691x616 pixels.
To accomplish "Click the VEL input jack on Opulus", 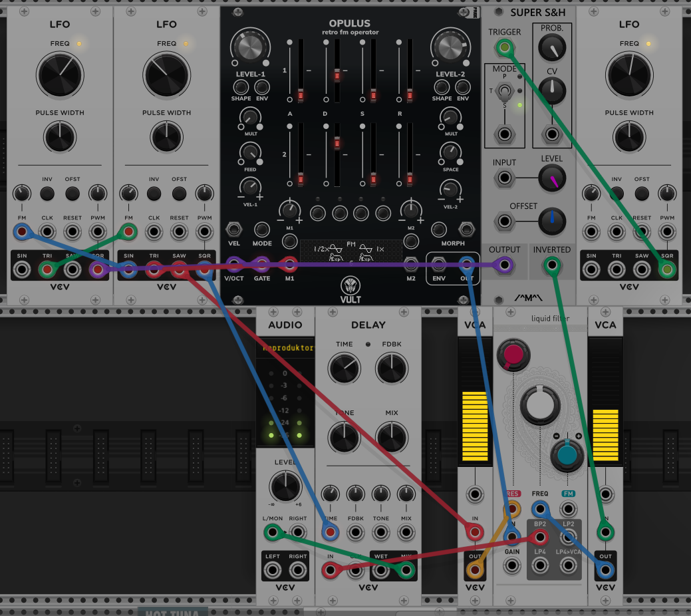I will 234,230.
